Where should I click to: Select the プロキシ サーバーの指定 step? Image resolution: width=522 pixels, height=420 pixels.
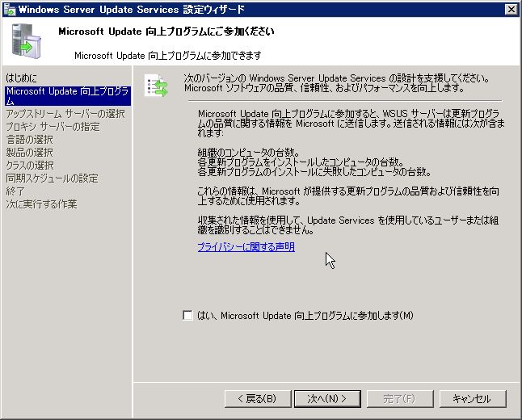coord(53,127)
